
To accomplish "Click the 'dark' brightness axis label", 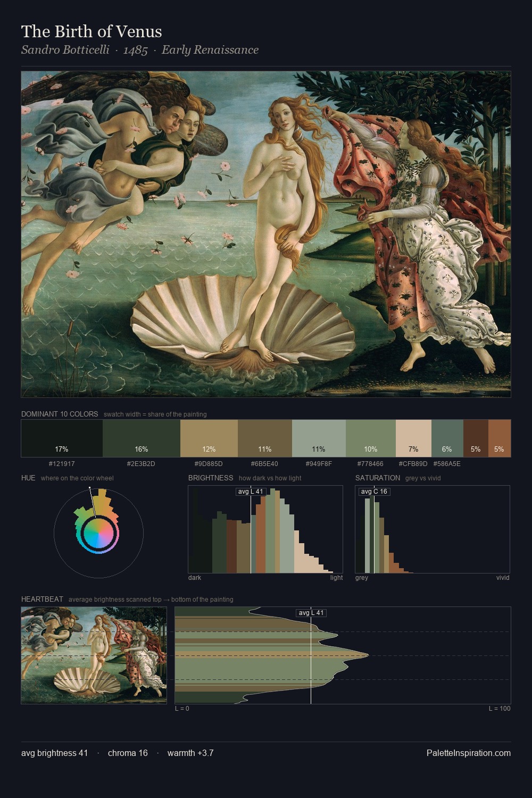I will [x=195, y=578].
